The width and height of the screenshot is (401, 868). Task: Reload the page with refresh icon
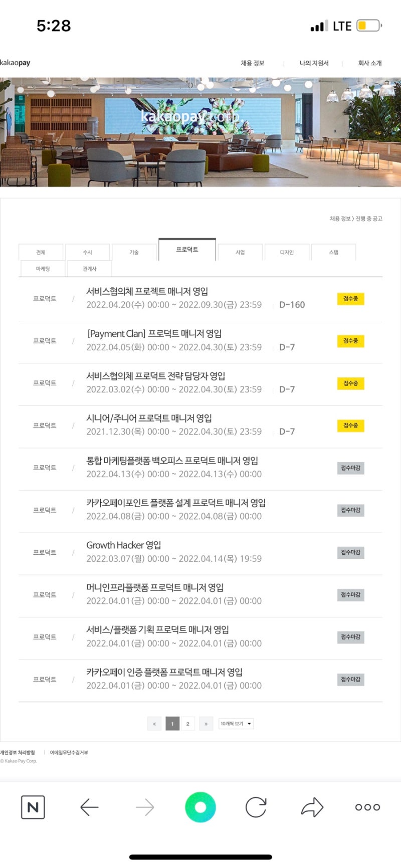(256, 807)
